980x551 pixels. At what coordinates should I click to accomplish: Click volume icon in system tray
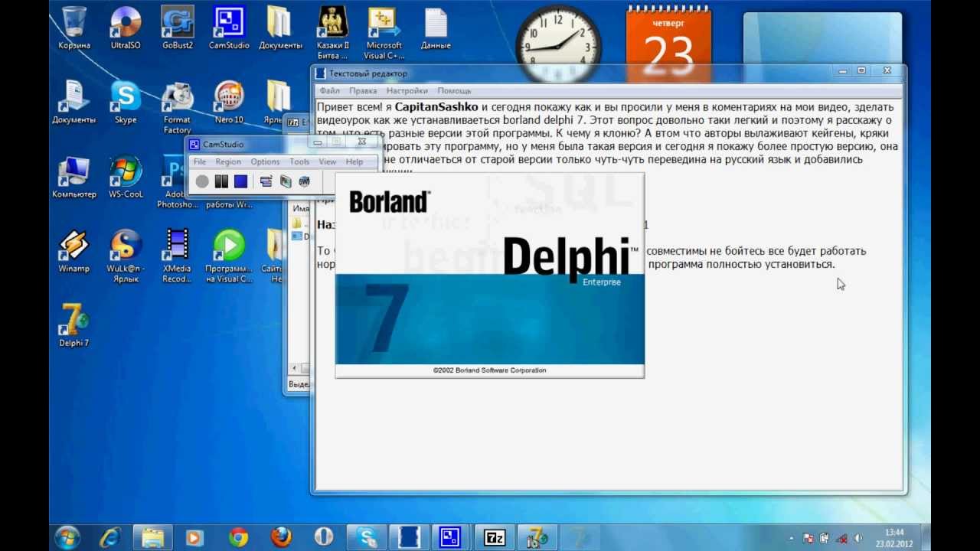(x=858, y=538)
